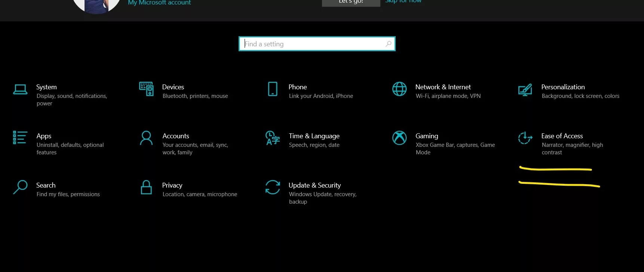Screen dimensions: 644x272
Task: Open Gaming settings title
Action: click(x=427, y=136)
